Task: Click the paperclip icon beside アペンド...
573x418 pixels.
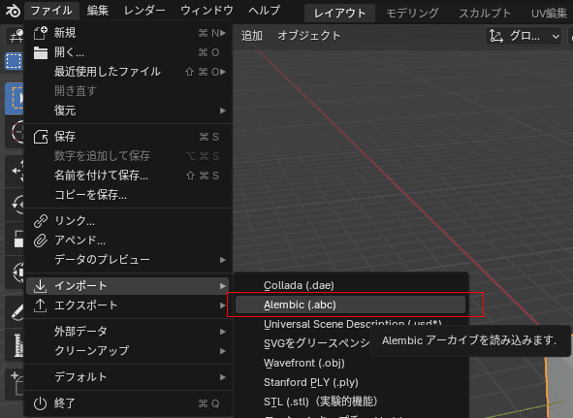Action: point(40,240)
